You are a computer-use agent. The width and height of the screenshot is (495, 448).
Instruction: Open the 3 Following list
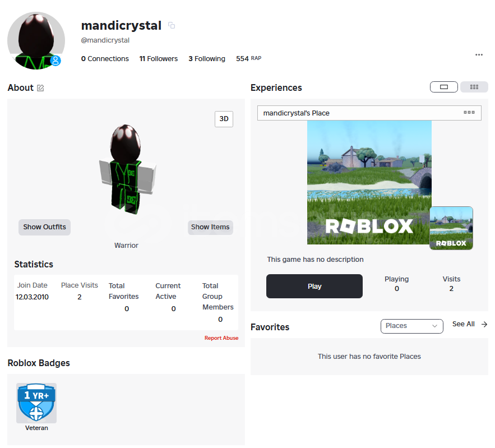pyautogui.click(x=207, y=59)
